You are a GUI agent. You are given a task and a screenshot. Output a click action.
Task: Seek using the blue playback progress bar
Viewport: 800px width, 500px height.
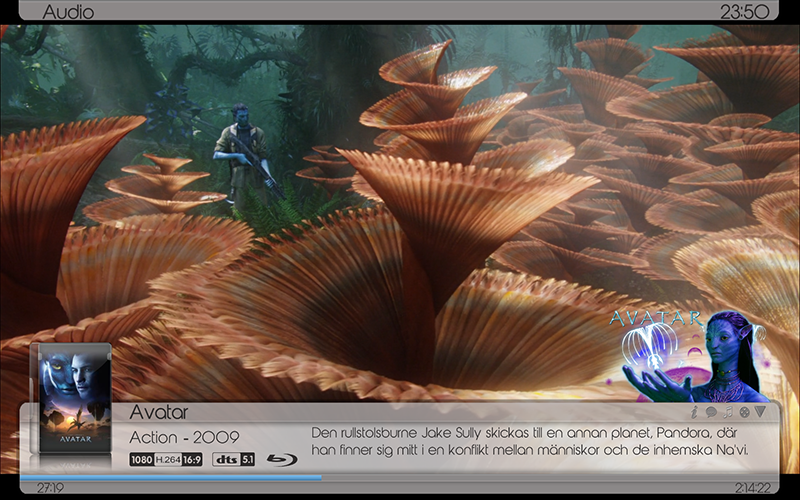click(x=171, y=478)
